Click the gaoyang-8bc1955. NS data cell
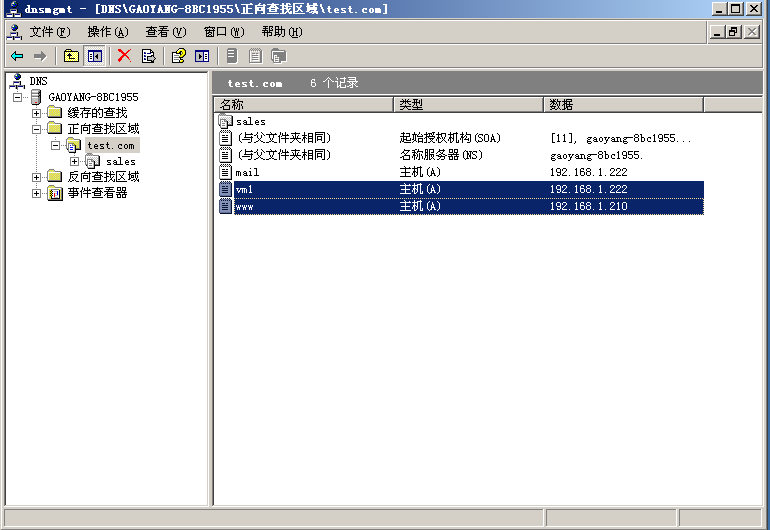The height and width of the screenshot is (530, 770). [x=596, y=155]
